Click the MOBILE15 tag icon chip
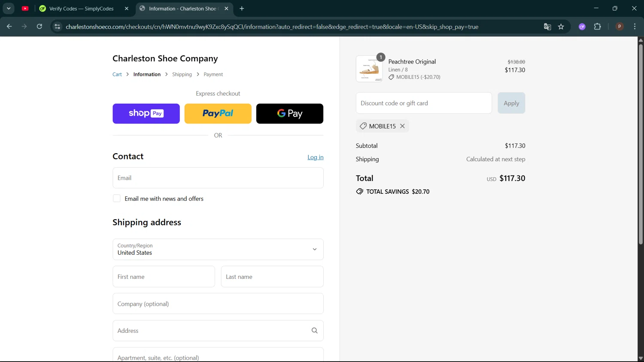 [x=363, y=126]
